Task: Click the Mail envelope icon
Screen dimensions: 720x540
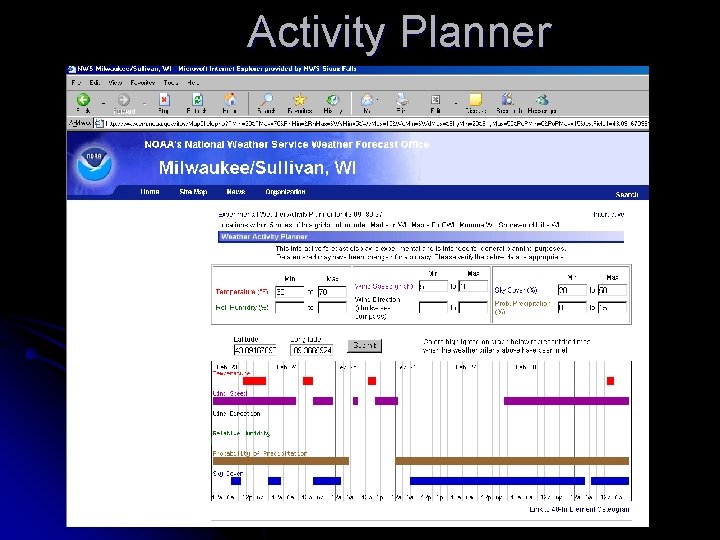Action: pyautogui.click(x=366, y=100)
